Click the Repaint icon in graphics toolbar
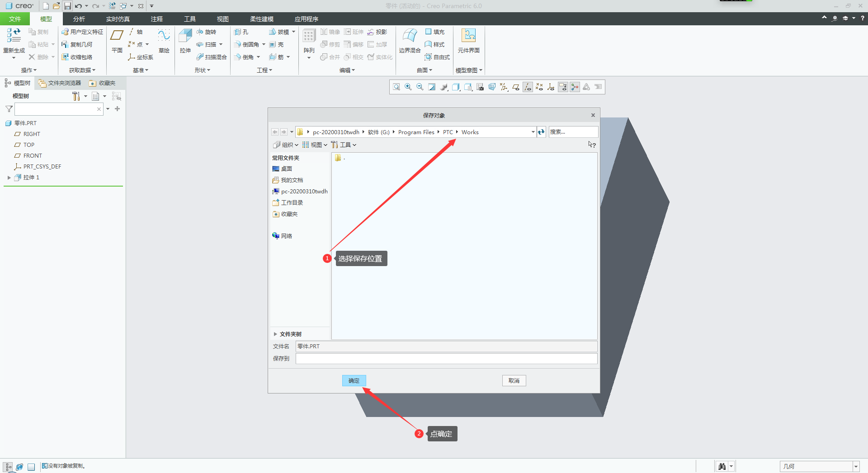The width and height of the screenshot is (868, 473). point(432,87)
